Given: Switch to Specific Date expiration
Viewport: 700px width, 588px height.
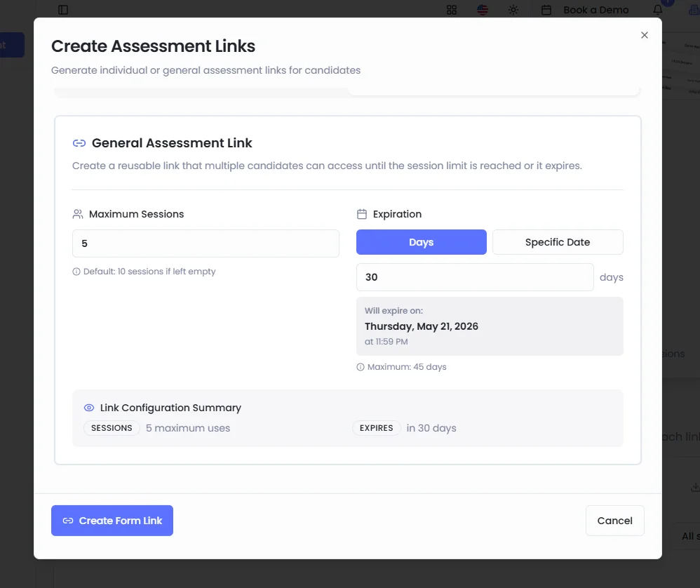Looking at the screenshot, I should pyautogui.click(x=558, y=242).
